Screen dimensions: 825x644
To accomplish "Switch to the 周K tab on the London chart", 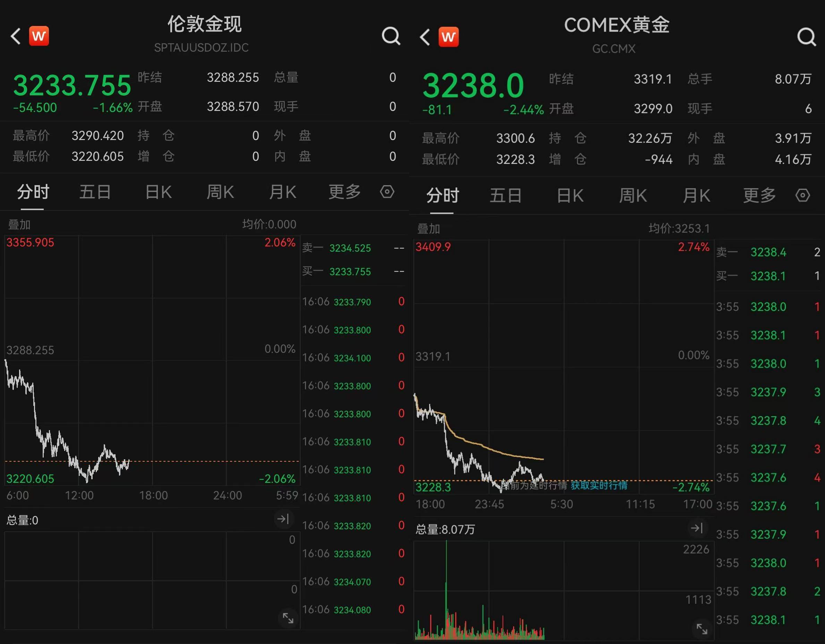I will pyautogui.click(x=220, y=192).
